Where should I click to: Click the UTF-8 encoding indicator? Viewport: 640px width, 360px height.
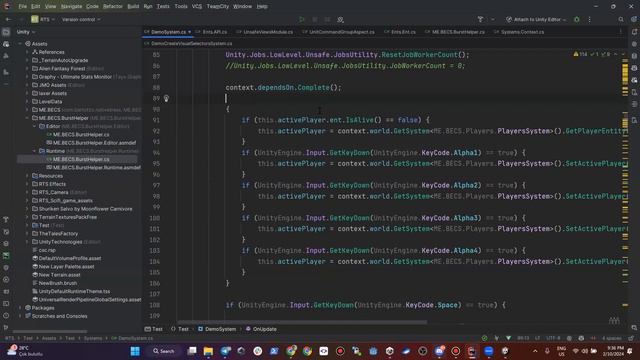(553, 338)
